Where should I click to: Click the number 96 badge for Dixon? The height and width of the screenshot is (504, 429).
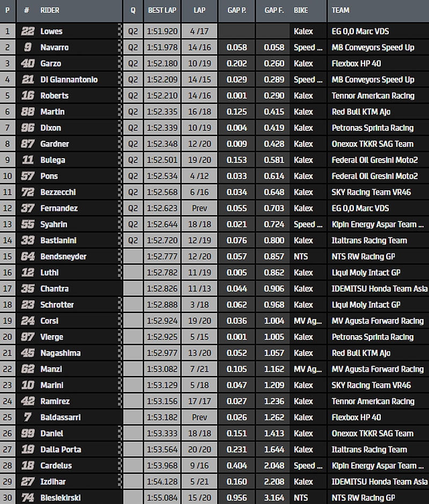click(x=28, y=128)
